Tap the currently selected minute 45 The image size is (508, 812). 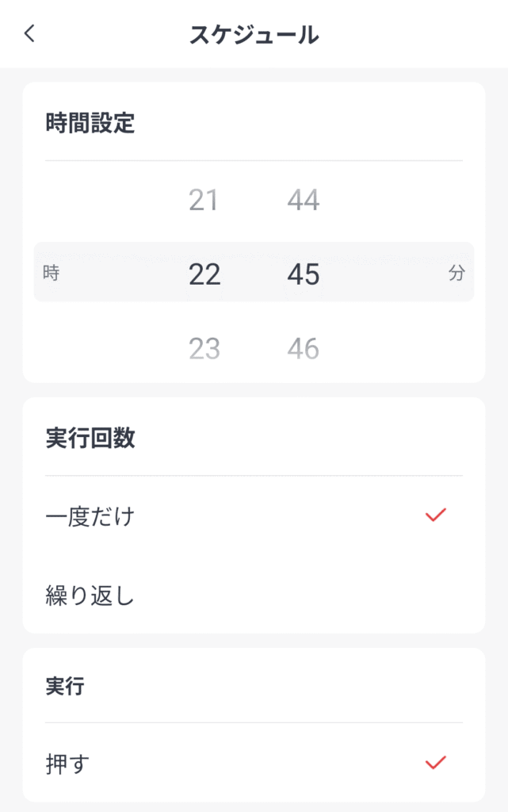click(x=303, y=274)
